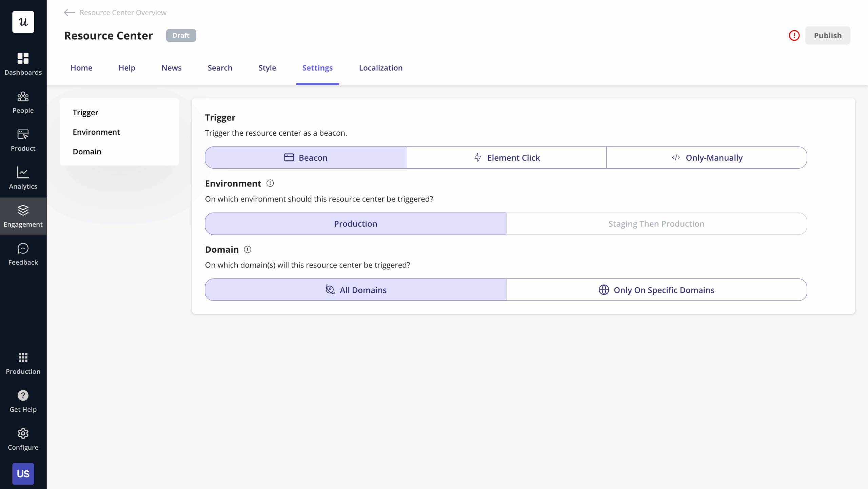This screenshot has width=868, height=489.
Task: Switch to the Localization tab
Action: (380, 68)
